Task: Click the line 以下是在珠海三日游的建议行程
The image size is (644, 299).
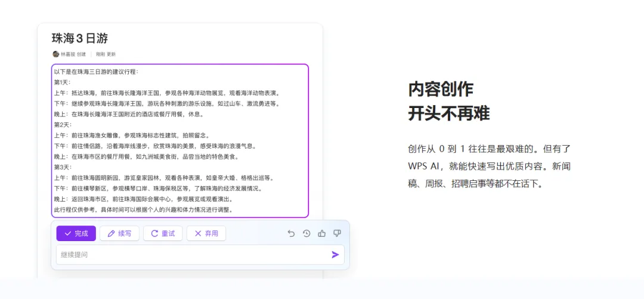Action: [97, 72]
